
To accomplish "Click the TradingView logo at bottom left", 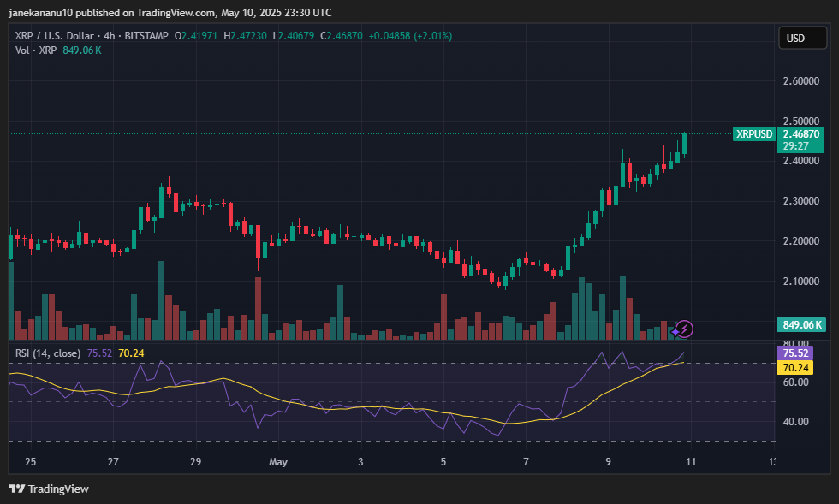I will pos(49,489).
